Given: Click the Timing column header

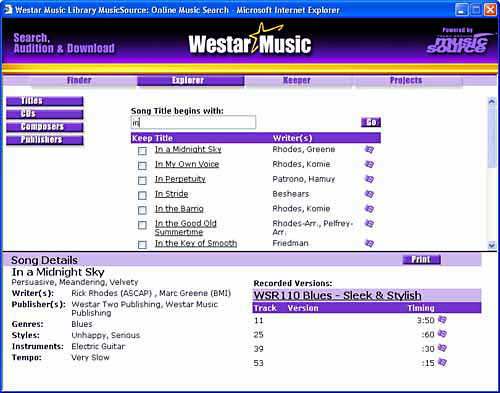Looking at the screenshot, I should point(421,308).
